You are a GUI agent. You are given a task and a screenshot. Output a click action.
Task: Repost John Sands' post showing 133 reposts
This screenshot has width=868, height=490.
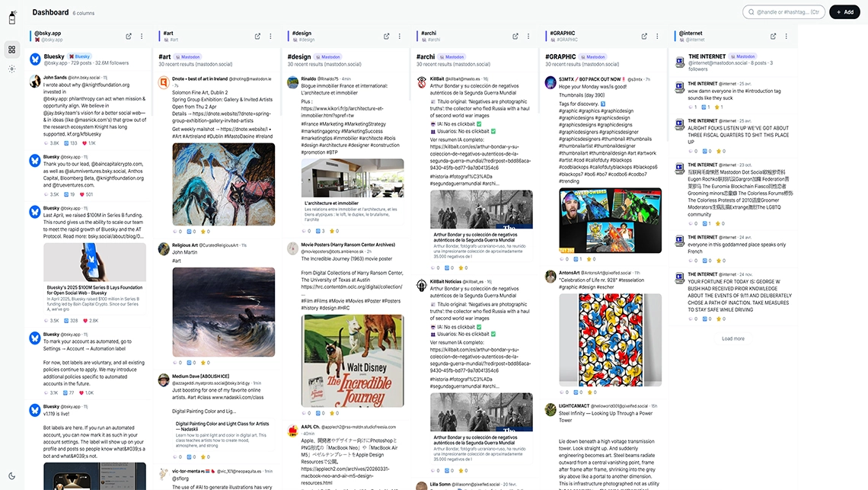(70, 143)
